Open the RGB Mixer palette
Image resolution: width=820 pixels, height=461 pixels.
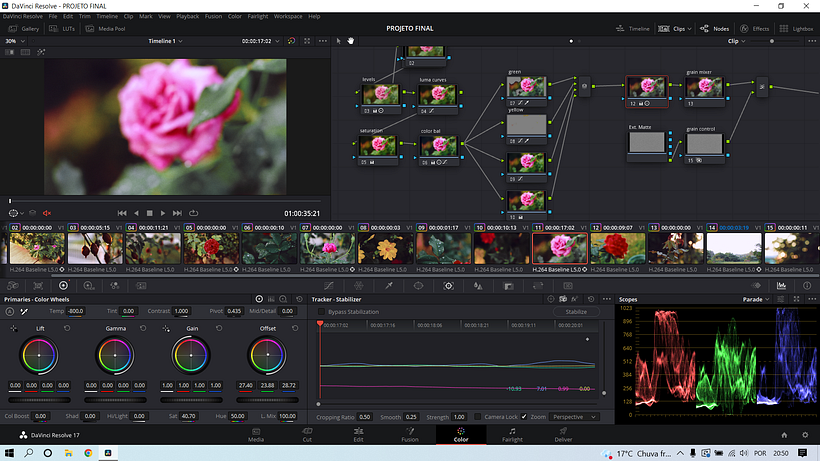pos(115,286)
